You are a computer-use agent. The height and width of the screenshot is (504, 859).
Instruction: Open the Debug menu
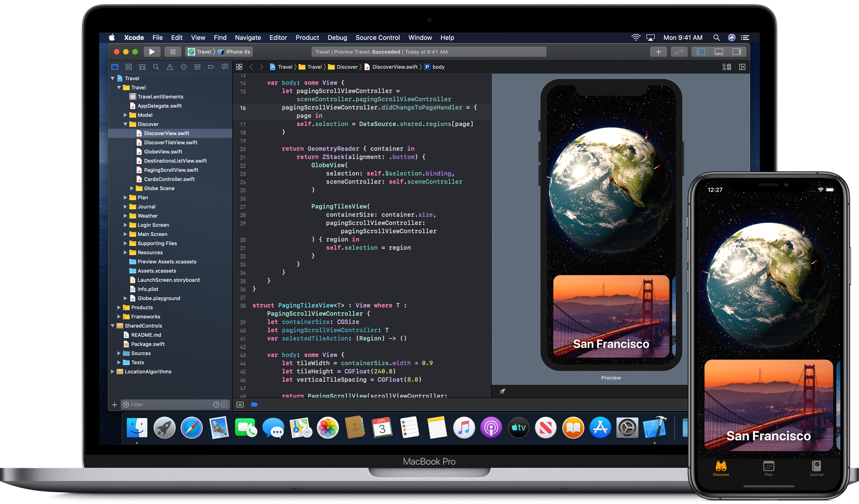tap(337, 38)
